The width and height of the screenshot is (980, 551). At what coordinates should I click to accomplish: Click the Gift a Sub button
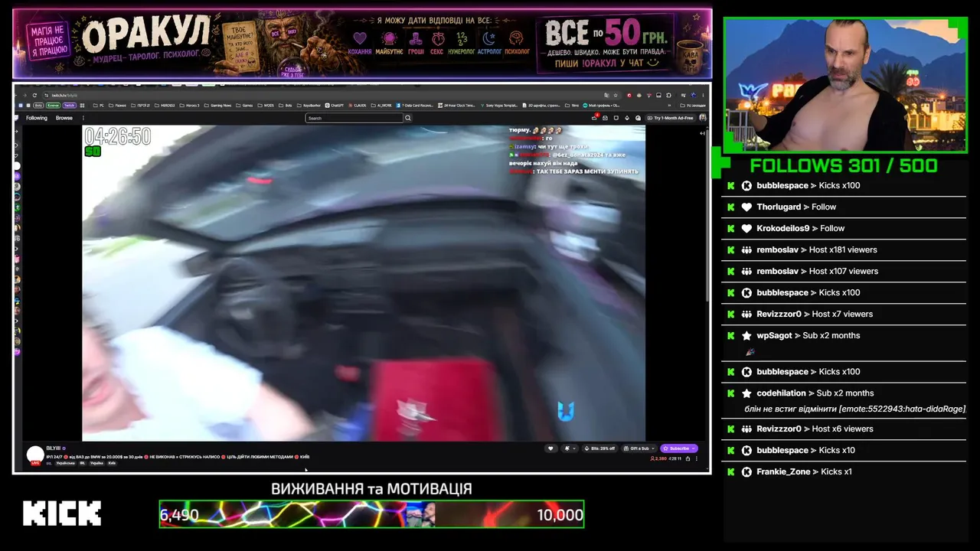coord(639,448)
